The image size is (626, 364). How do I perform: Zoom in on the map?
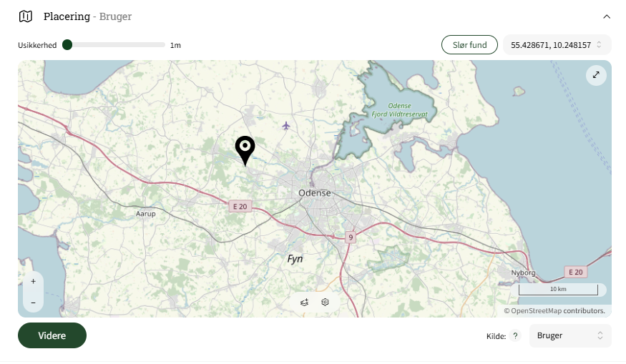coord(33,281)
